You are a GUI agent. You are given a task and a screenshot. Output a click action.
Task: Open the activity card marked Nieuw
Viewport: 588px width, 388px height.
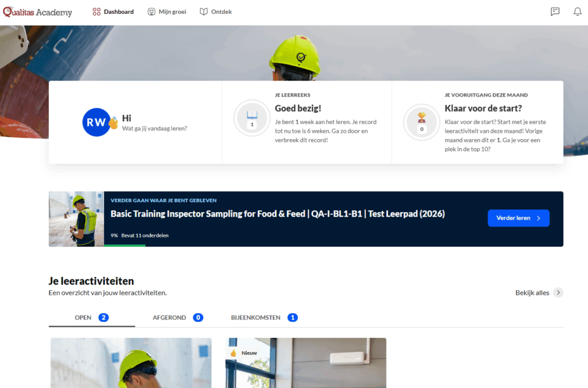pos(305,363)
